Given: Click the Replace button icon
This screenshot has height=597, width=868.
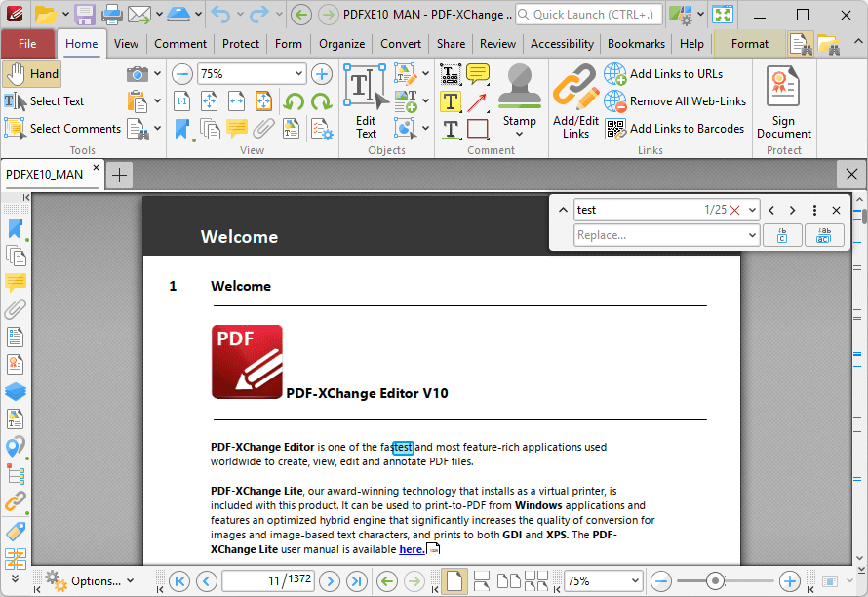Looking at the screenshot, I should click(x=782, y=235).
